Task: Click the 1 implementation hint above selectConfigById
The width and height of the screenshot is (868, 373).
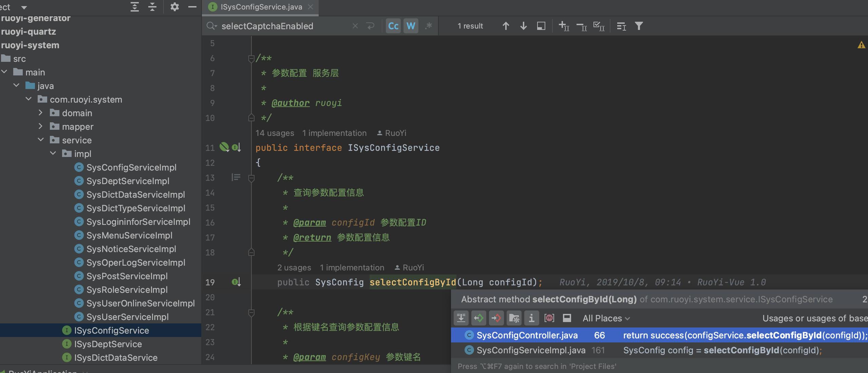Action: (x=352, y=267)
